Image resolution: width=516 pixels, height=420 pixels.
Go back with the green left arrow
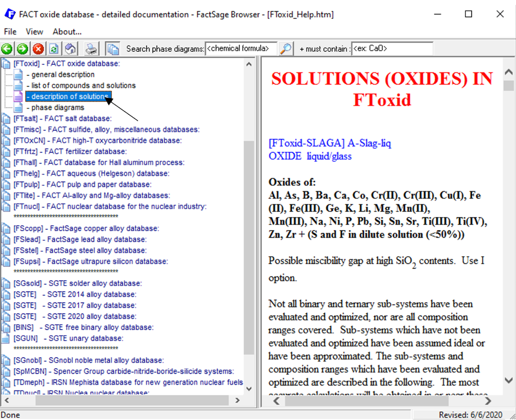tap(7, 49)
